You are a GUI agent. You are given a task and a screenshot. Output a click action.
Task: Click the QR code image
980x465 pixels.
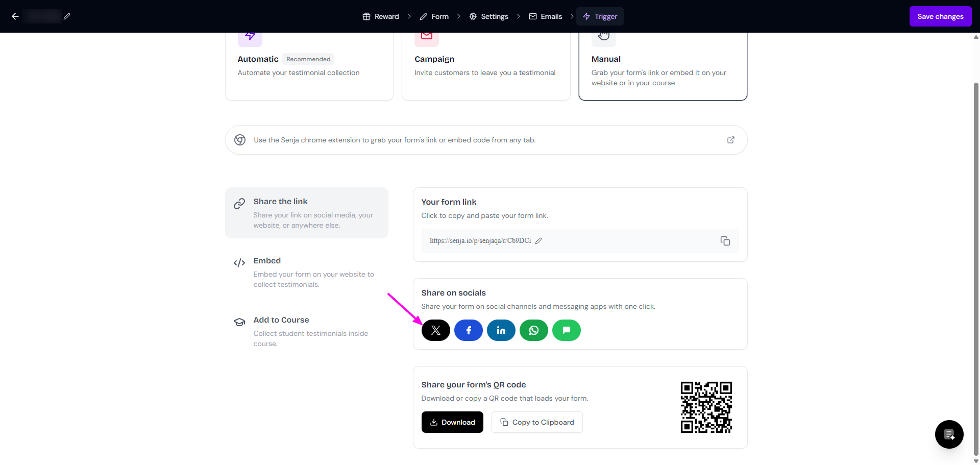[x=706, y=407]
